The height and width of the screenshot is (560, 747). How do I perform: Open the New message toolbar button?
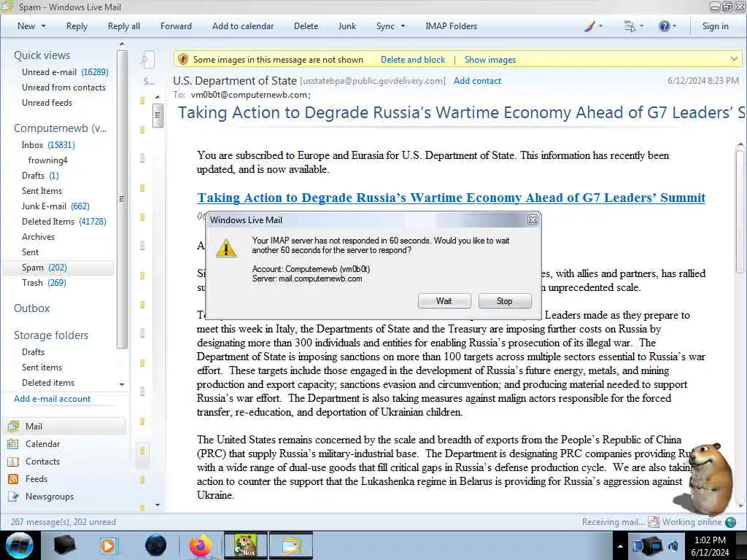26,26
